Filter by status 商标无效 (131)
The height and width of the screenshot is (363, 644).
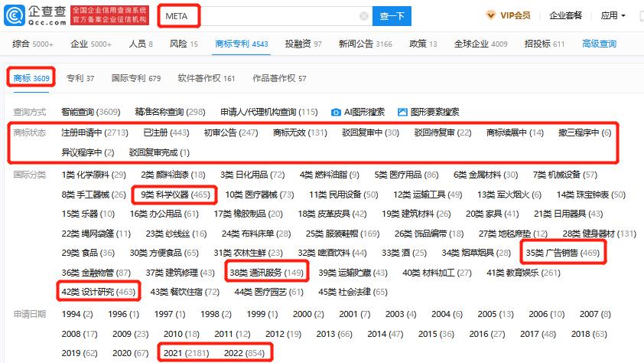[301, 132]
